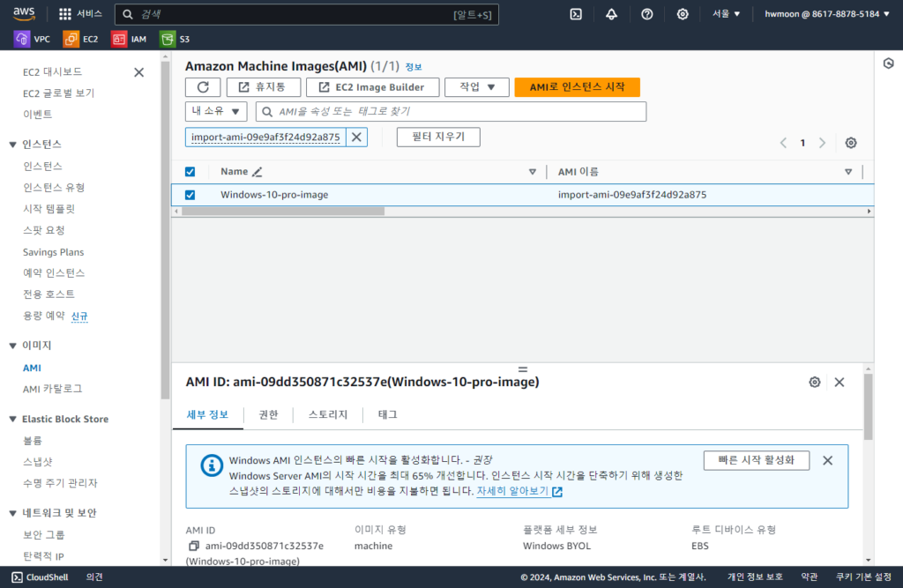Close the EC2 navigation sidebar
Viewport: 903px width, 588px height.
click(x=138, y=72)
